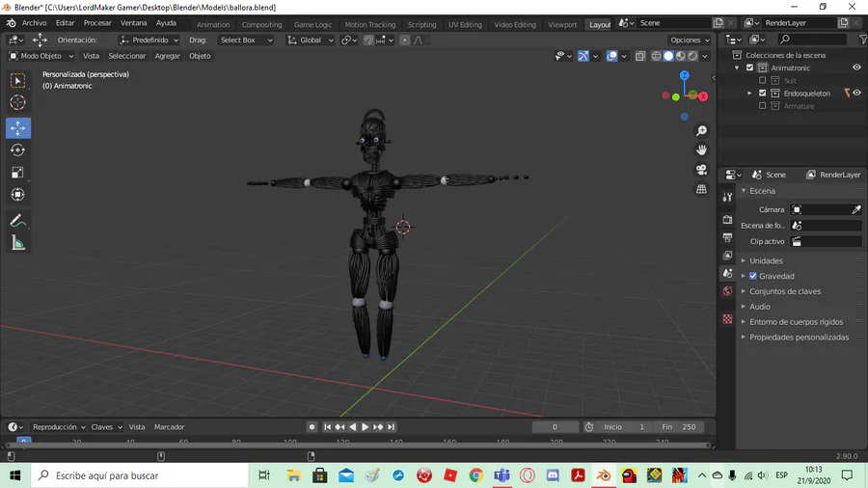Switch to solid viewport shading

coord(668,56)
